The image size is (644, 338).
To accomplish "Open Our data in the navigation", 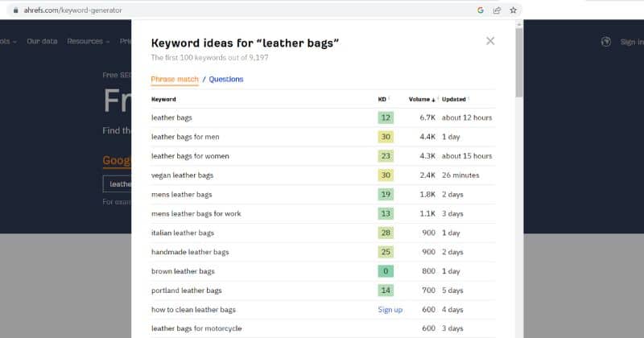I will pos(42,41).
